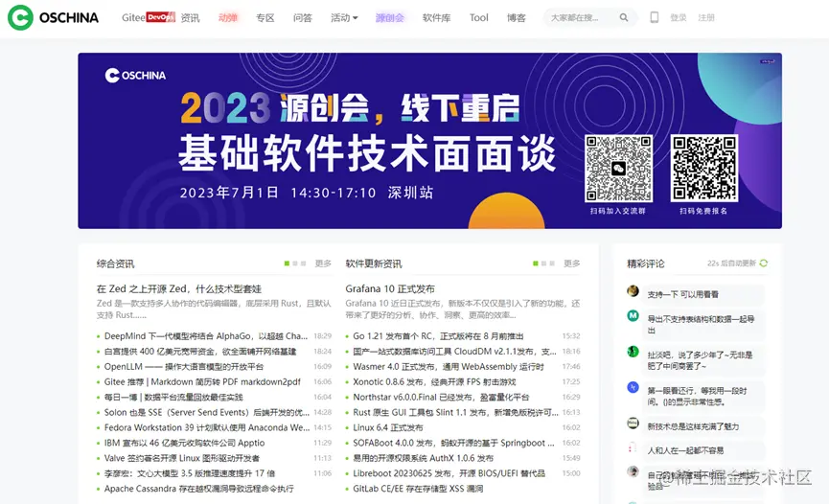Viewport: 829px width, 504px height.
Task: Click avatar beside 扯淡吧 comment
Action: [633, 351]
